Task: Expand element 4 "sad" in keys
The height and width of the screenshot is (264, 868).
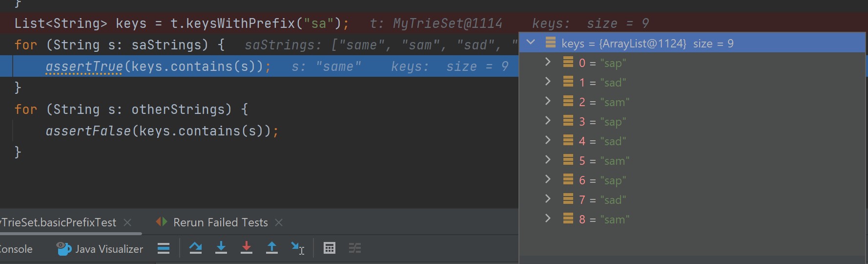Action: tap(548, 141)
